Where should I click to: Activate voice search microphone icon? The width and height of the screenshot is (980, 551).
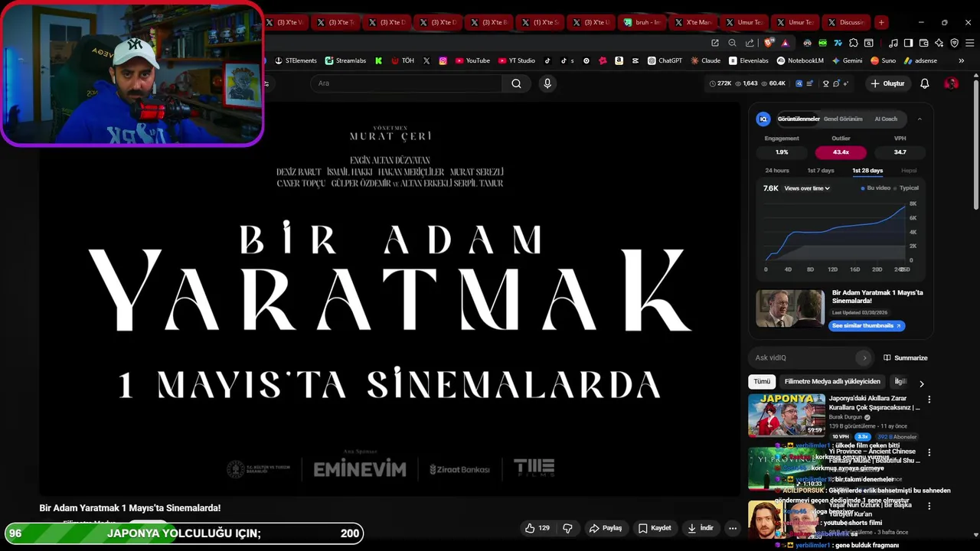point(547,83)
